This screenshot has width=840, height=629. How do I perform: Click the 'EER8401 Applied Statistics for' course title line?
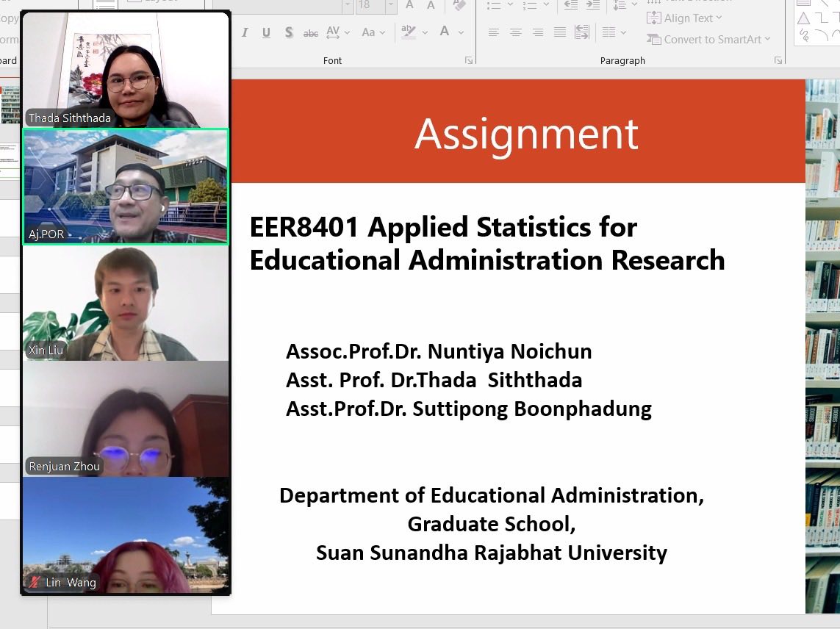click(x=444, y=226)
